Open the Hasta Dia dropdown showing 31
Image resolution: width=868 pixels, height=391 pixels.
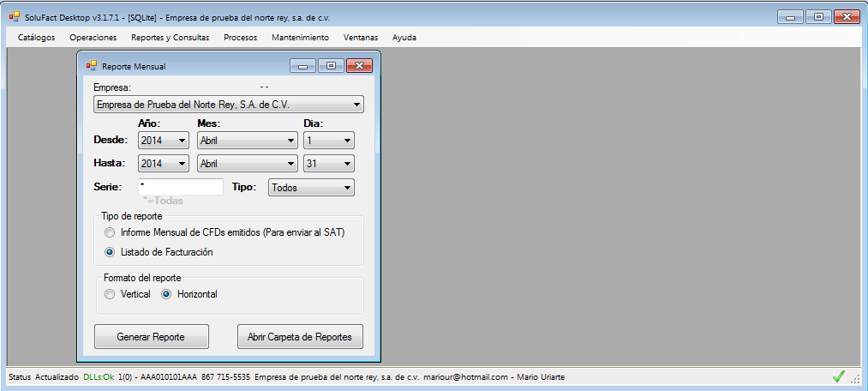pos(329,164)
